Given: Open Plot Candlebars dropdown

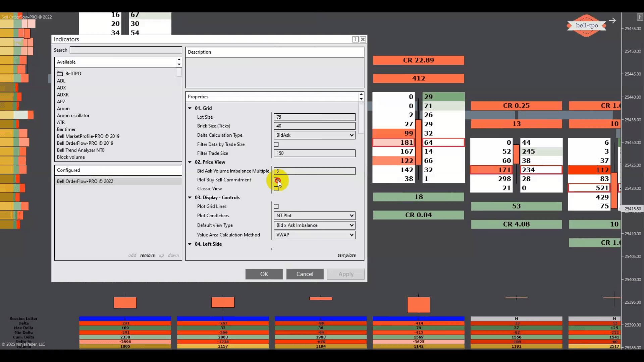Looking at the screenshot, I should pyautogui.click(x=314, y=216).
